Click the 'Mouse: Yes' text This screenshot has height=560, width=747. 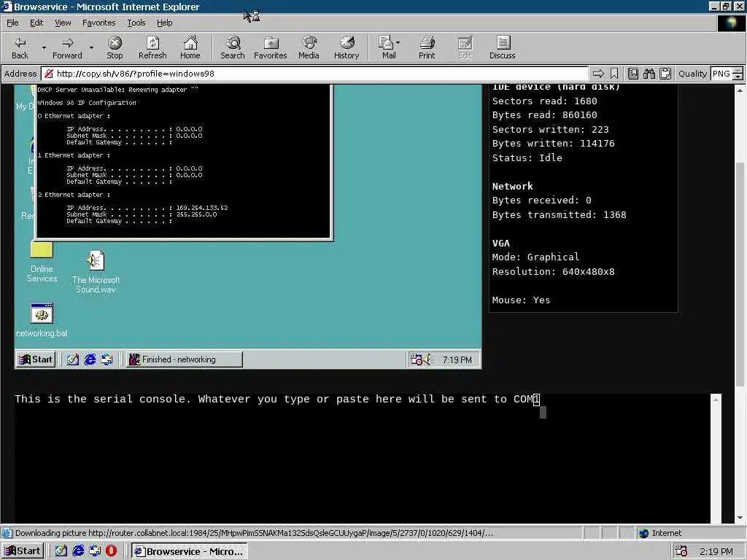pyautogui.click(x=521, y=300)
